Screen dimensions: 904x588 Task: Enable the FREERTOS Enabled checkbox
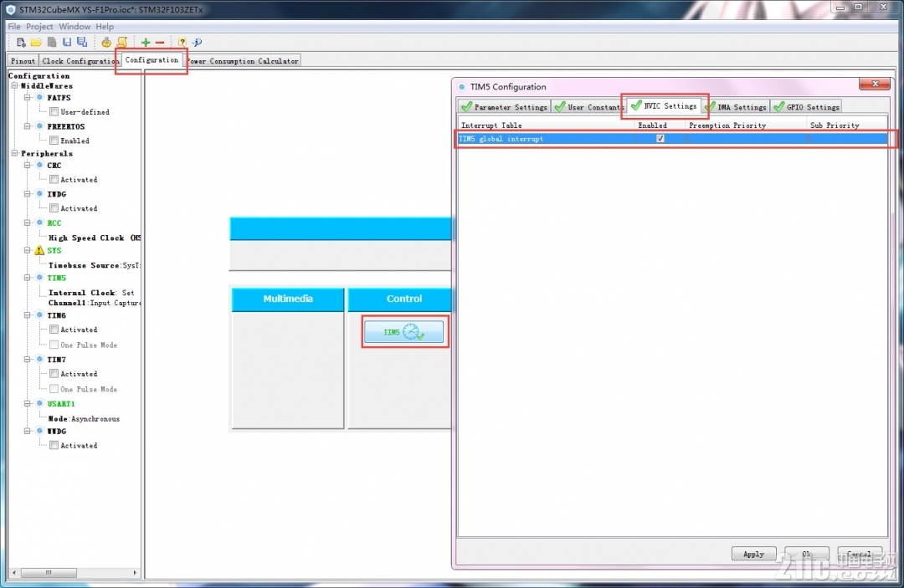[54, 140]
